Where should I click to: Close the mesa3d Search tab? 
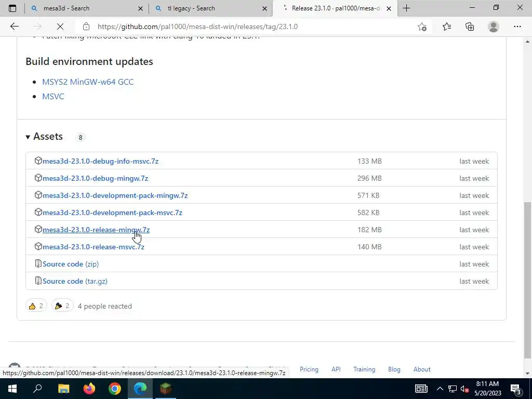140,8
